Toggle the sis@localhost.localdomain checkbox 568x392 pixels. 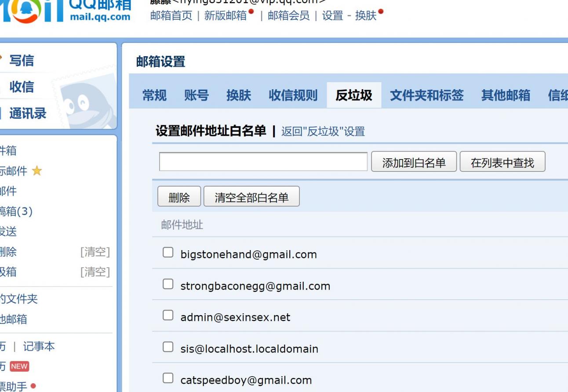click(x=168, y=347)
